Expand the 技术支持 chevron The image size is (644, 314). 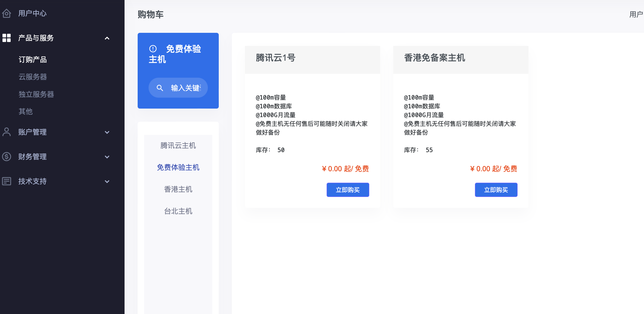(107, 182)
